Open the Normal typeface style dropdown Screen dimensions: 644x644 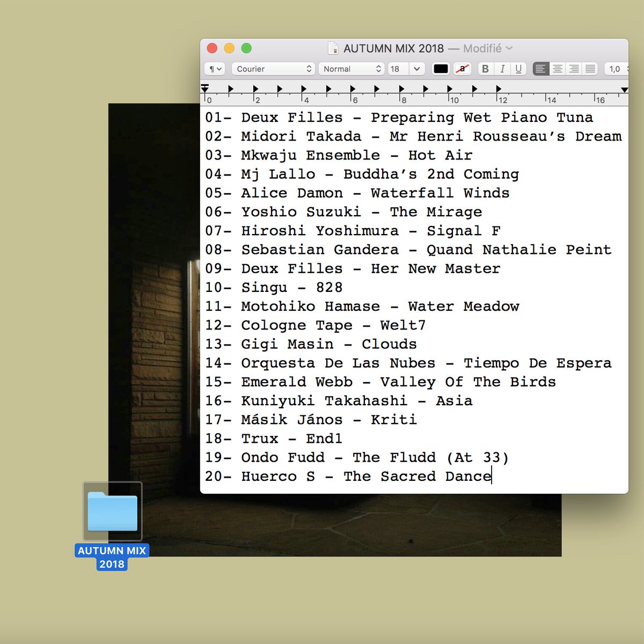(351, 69)
